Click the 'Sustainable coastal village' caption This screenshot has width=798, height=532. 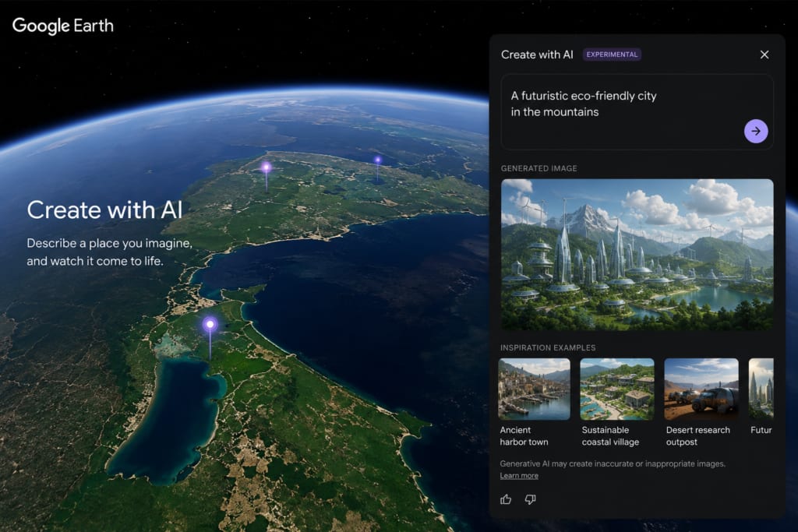point(610,436)
